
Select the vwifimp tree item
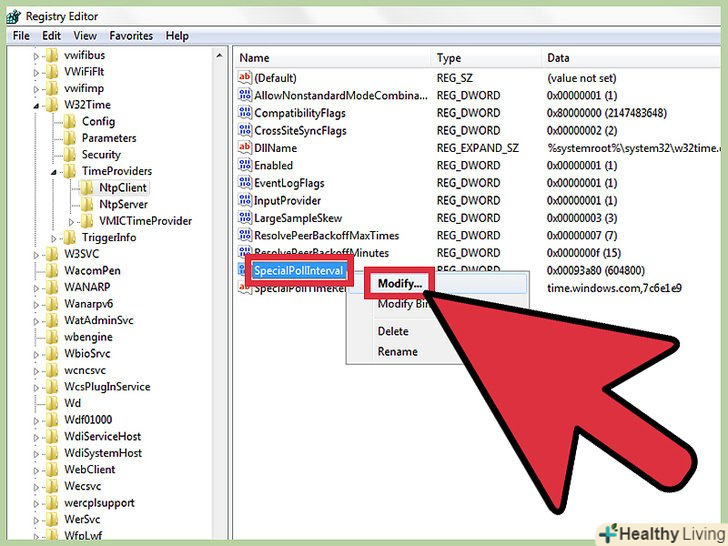pyautogui.click(x=84, y=88)
